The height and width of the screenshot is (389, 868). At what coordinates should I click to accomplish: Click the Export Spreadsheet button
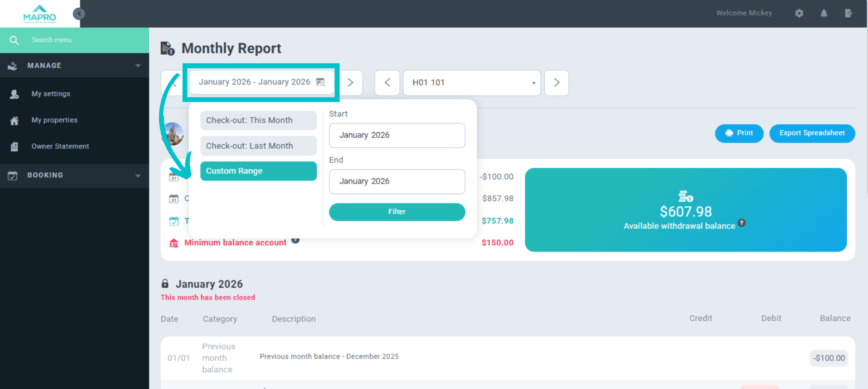pyautogui.click(x=811, y=133)
